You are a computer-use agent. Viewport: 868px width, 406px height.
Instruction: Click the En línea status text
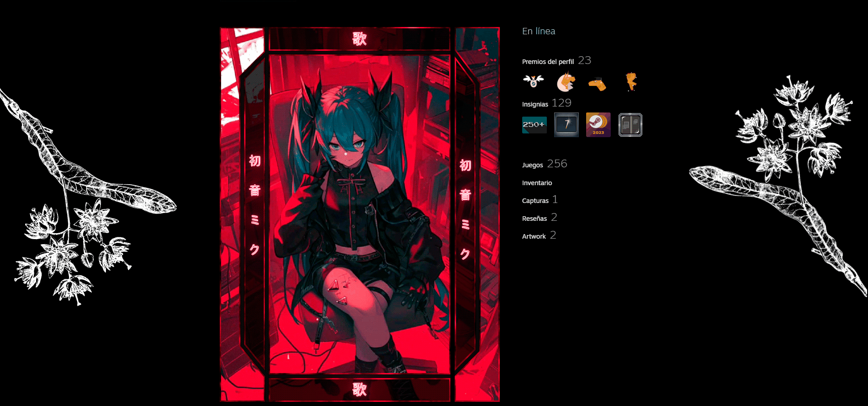[x=539, y=31]
